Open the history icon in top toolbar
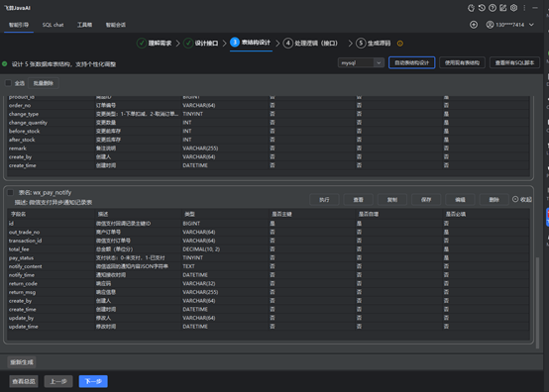549x392 pixels. 482,8
